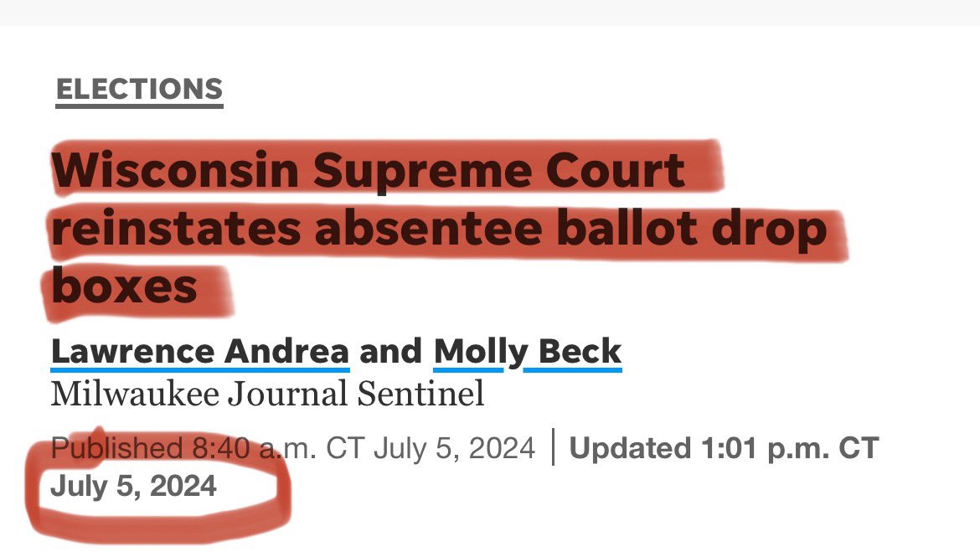The width and height of the screenshot is (980, 552).
Task: Click the word "boxes" in the headline
Action: click(x=124, y=286)
